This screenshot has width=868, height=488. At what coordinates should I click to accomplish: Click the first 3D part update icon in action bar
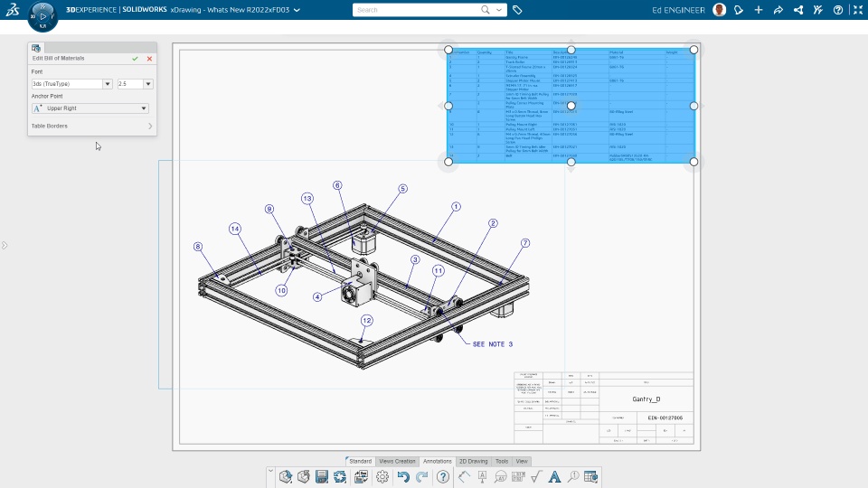(x=285, y=476)
